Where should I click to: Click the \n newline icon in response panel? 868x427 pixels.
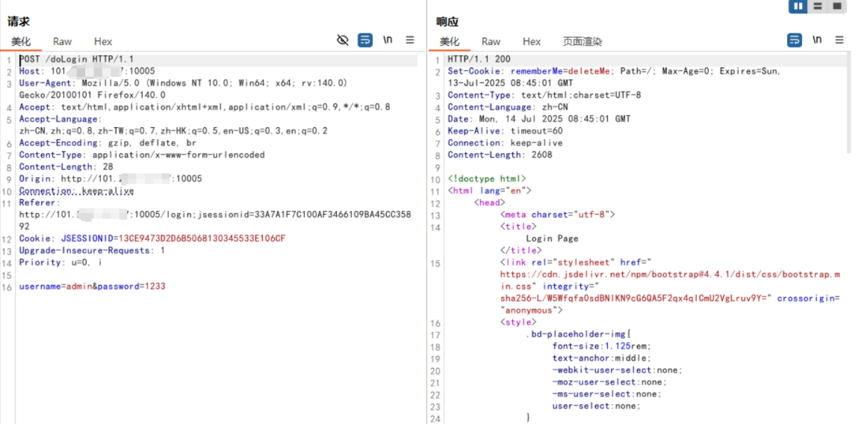coord(818,40)
